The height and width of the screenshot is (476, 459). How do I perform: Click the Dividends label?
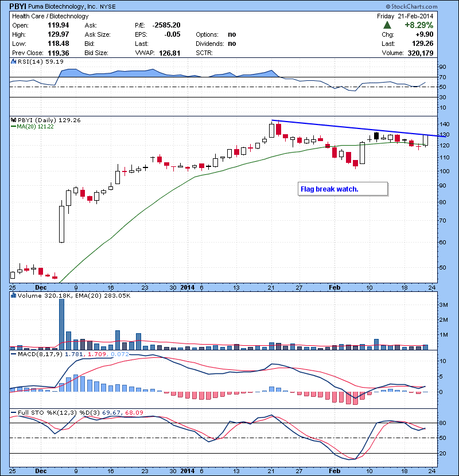pyautogui.click(x=210, y=44)
